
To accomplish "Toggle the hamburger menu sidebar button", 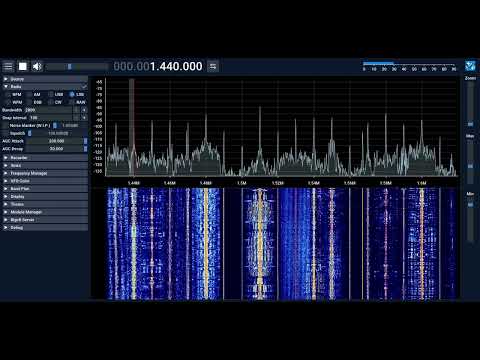I will pos(8,66).
